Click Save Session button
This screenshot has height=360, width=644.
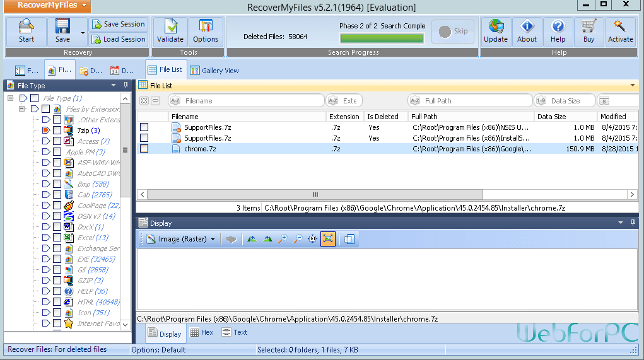(x=119, y=24)
